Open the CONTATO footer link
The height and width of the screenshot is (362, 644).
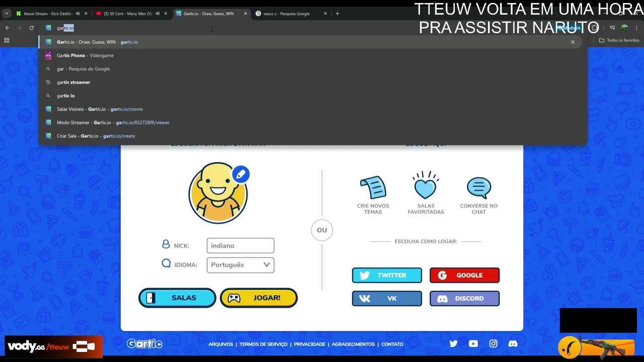pos(392,344)
